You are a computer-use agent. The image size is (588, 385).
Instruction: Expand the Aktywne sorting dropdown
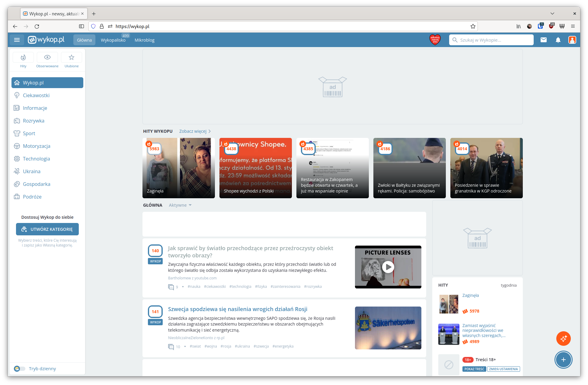coord(180,205)
